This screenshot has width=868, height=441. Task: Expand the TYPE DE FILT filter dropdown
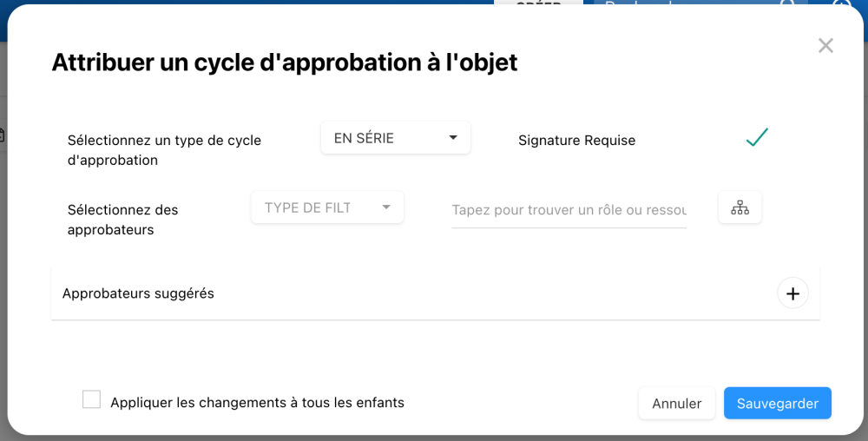tap(327, 207)
